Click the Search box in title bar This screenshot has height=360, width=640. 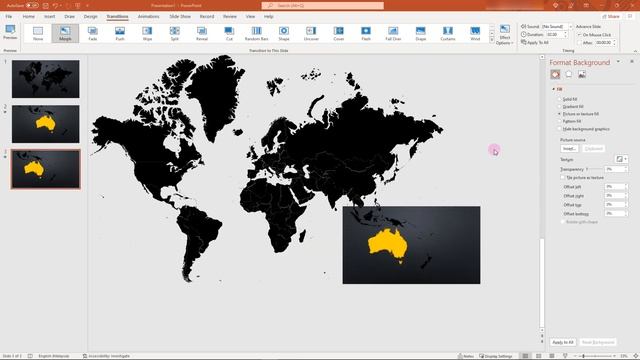pyautogui.click(x=322, y=6)
